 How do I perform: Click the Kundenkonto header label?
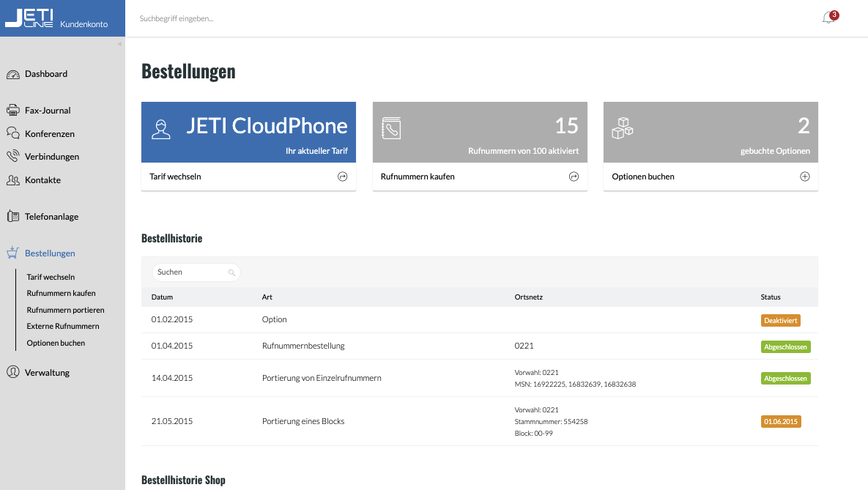[84, 24]
